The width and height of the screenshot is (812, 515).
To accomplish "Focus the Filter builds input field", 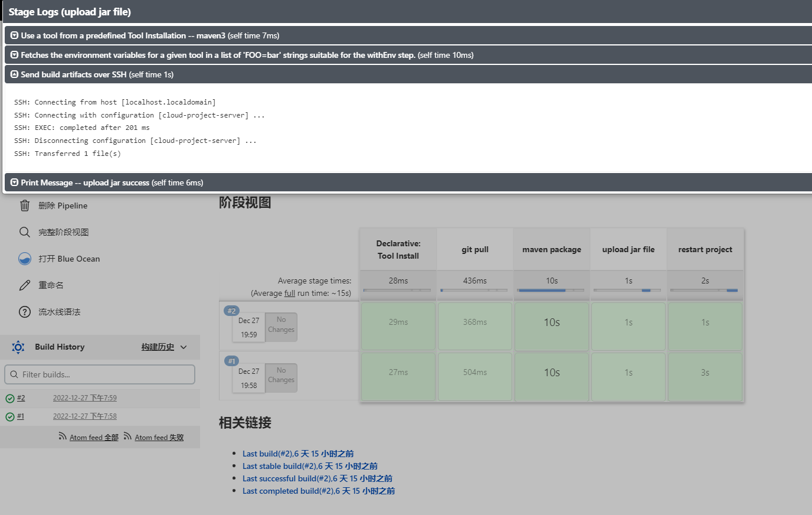I will pos(100,374).
